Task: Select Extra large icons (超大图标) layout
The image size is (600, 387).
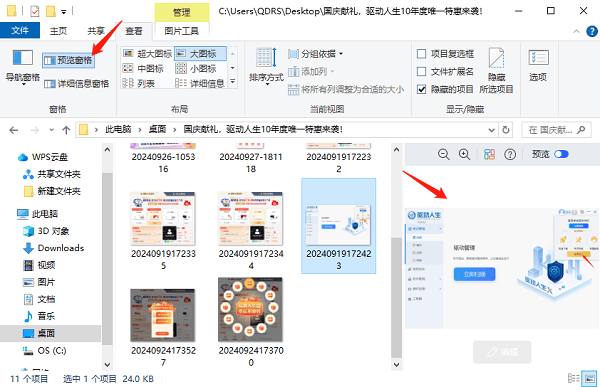Action: 148,54
